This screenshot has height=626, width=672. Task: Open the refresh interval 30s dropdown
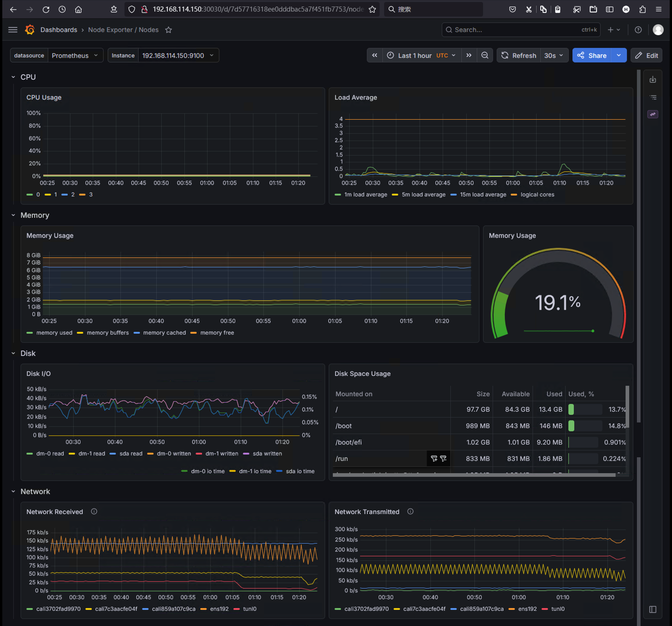554,56
